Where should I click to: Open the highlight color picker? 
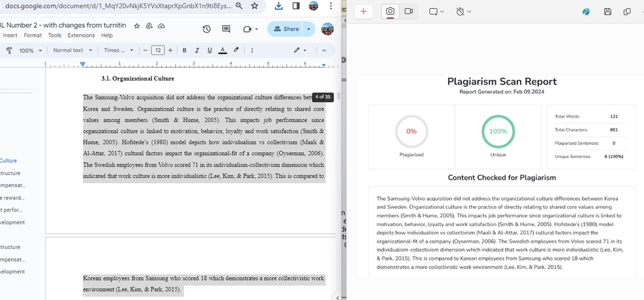235,50
